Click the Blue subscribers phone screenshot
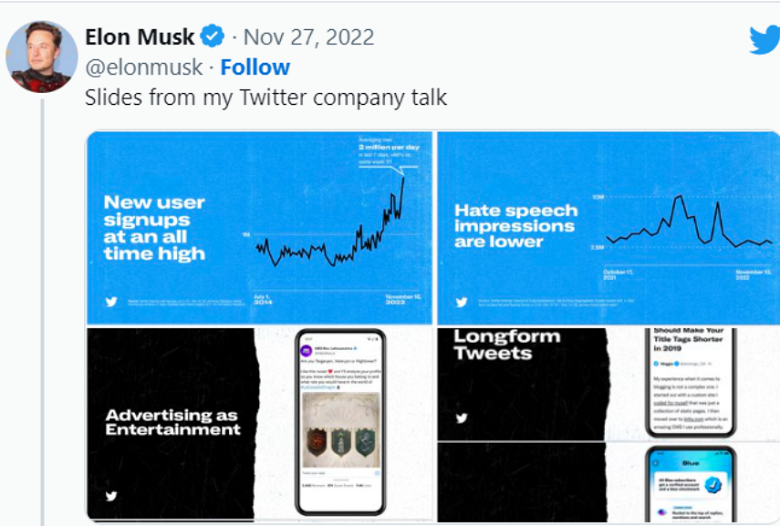 click(x=690, y=485)
